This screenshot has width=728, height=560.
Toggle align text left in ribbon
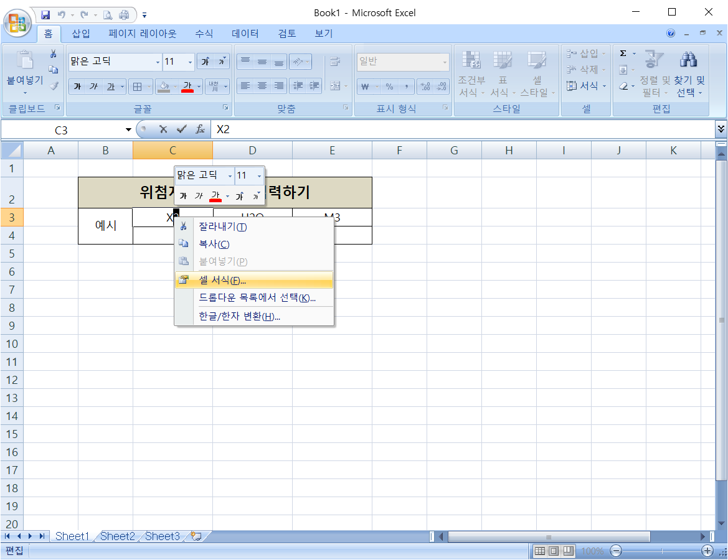pyautogui.click(x=245, y=86)
